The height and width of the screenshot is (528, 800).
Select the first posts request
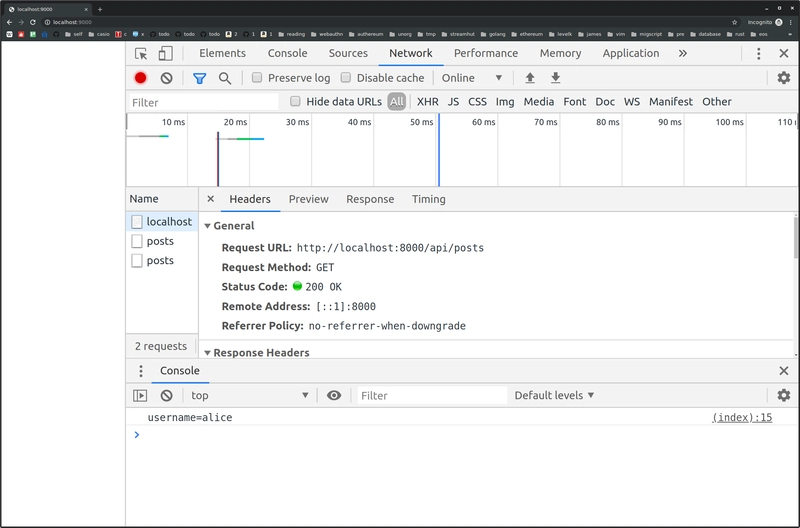click(x=162, y=241)
